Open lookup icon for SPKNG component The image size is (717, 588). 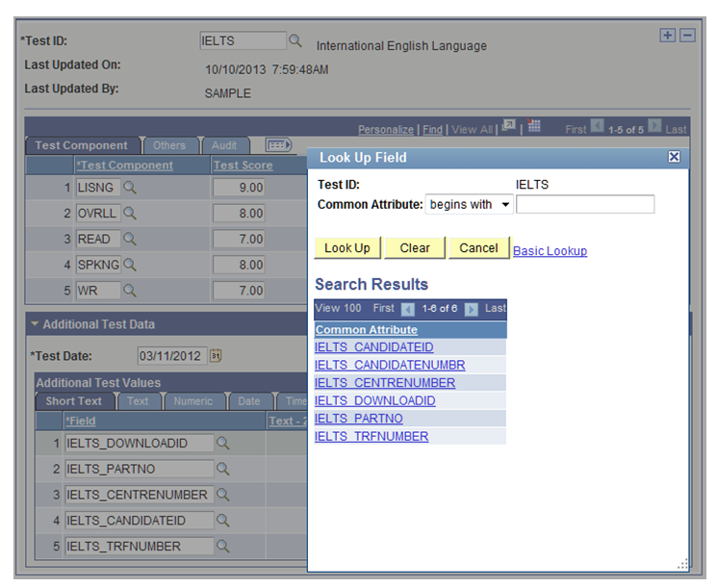(x=130, y=265)
